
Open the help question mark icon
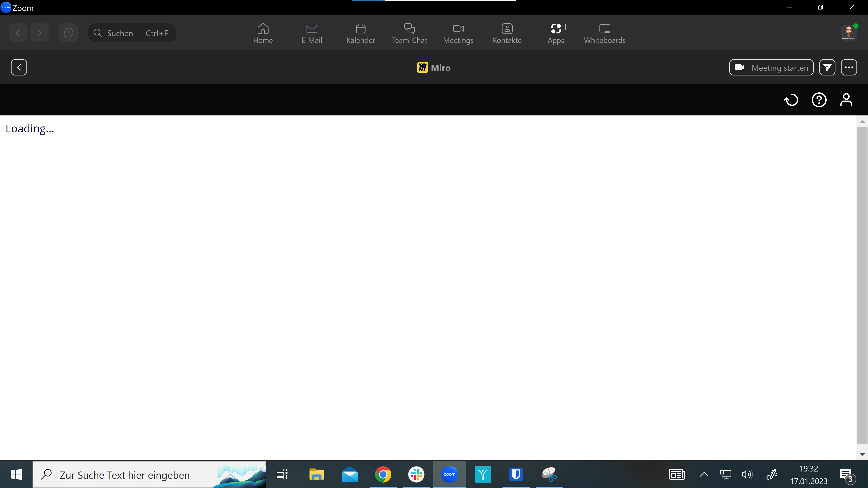[819, 100]
